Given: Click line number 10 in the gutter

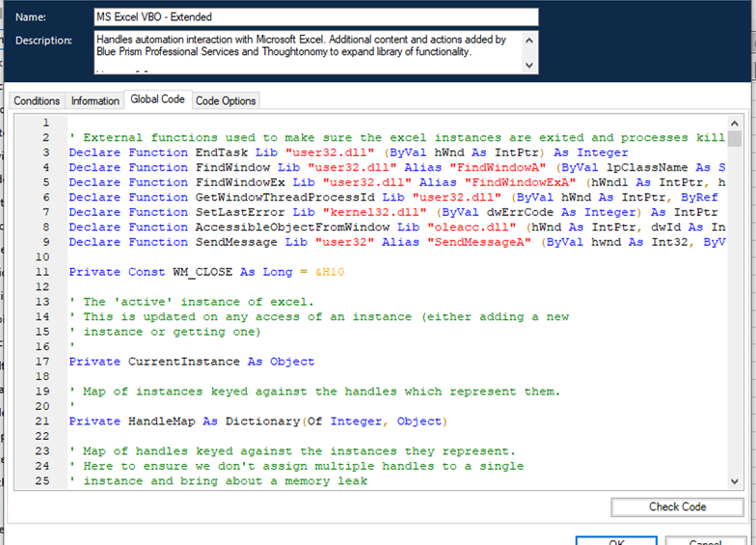Looking at the screenshot, I should click(x=42, y=257).
